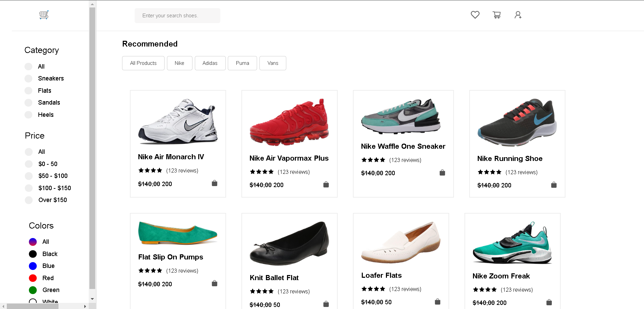Viewport: 644px width, 309px height.
Task: Filter recommended by Adidas brand
Action: 210,63
